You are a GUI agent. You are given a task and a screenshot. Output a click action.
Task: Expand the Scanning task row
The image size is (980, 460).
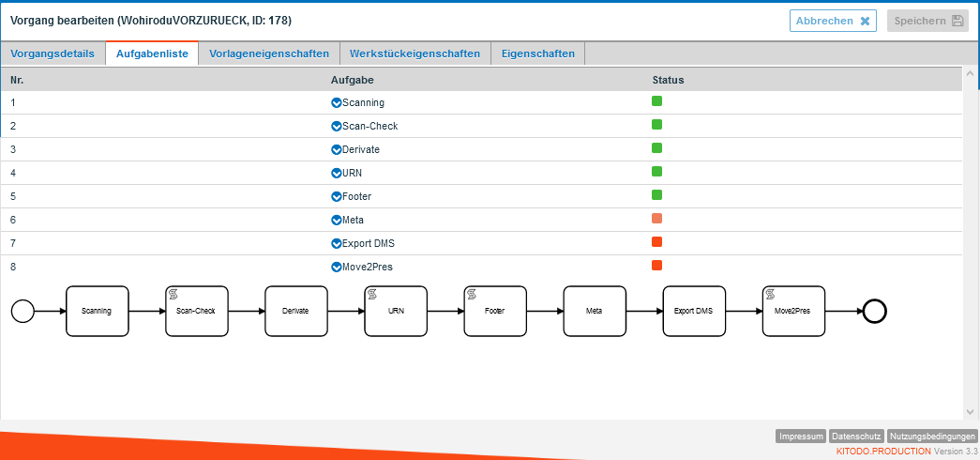pos(336,102)
